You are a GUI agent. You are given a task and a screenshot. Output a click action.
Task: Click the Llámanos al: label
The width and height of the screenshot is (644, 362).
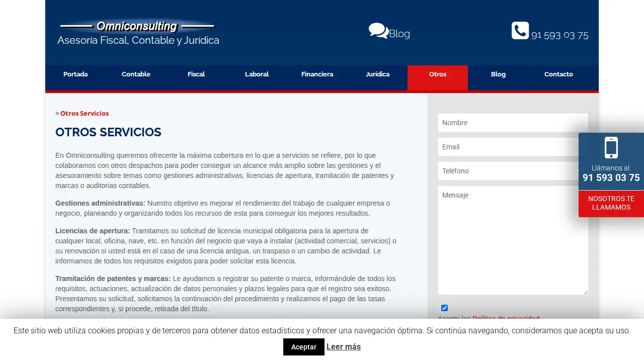(x=611, y=168)
